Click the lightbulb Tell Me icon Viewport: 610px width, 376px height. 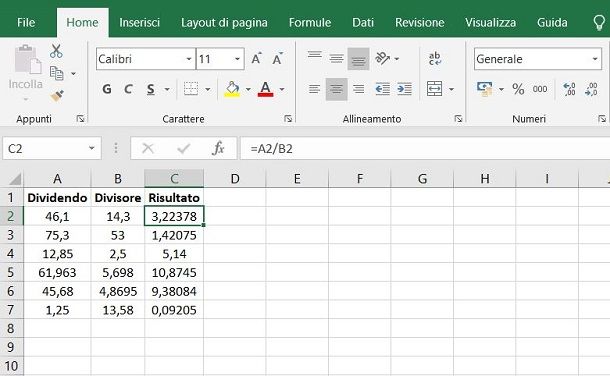599,23
